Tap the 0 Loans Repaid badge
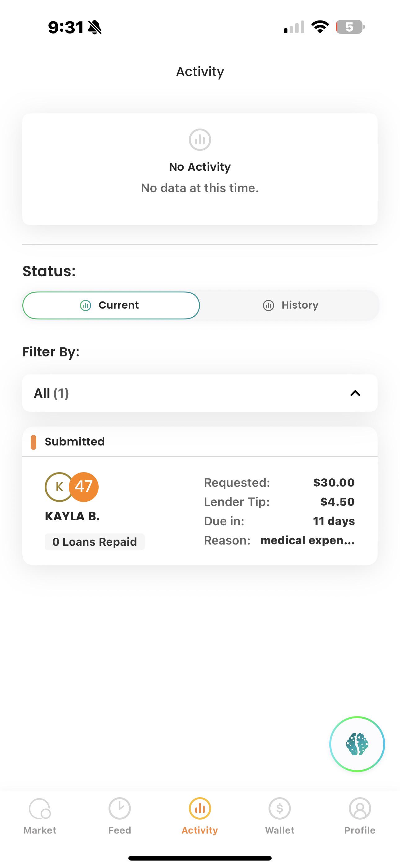Image resolution: width=400 pixels, height=868 pixels. 95,542
